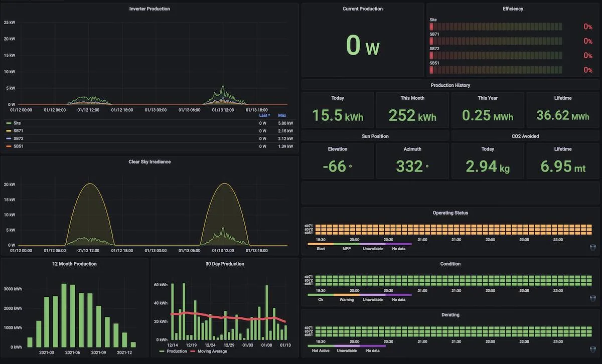Toggle the SB71 series in the legend

point(19,130)
